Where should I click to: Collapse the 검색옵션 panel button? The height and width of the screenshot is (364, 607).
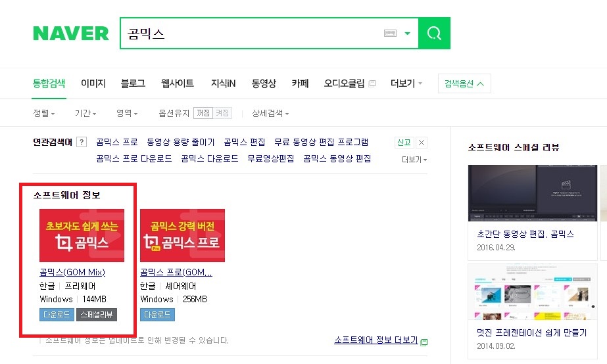click(x=464, y=83)
